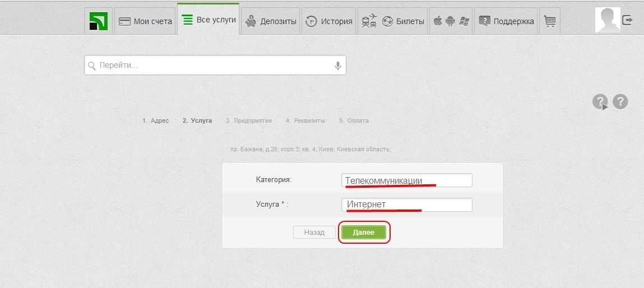Click the soccer ball Билеты icon
The width and height of the screenshot is (644, 288).
387,21
